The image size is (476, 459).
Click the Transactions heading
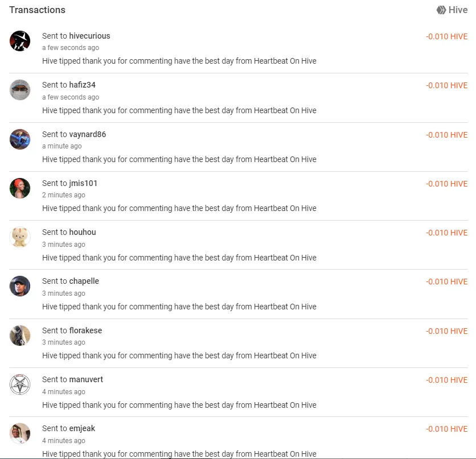[x=37, y=10]
